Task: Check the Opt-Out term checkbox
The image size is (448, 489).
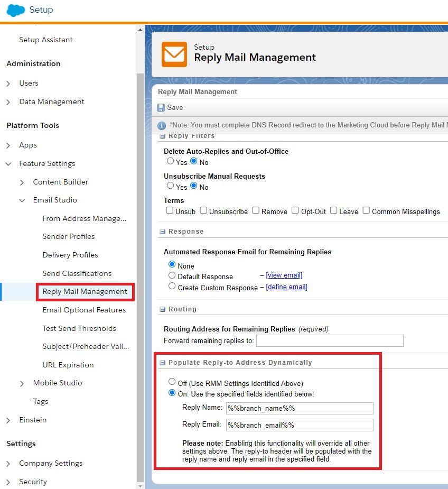Action: (x=295, y=210)
